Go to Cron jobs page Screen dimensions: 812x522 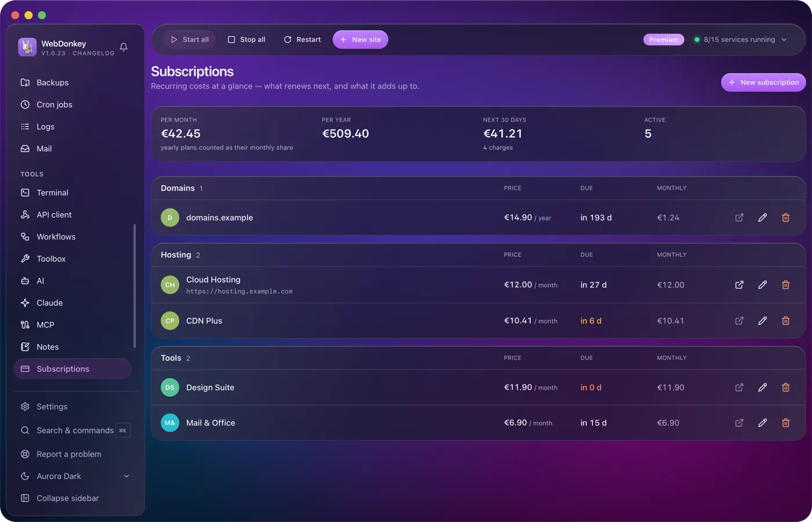(x=72, y=104)
